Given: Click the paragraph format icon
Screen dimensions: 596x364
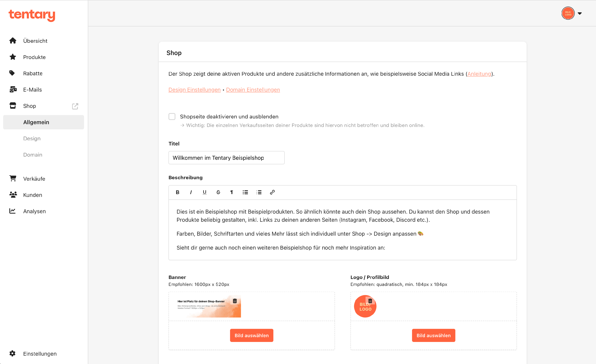Looking at the screenshot, I should click(x=232, y=192).
